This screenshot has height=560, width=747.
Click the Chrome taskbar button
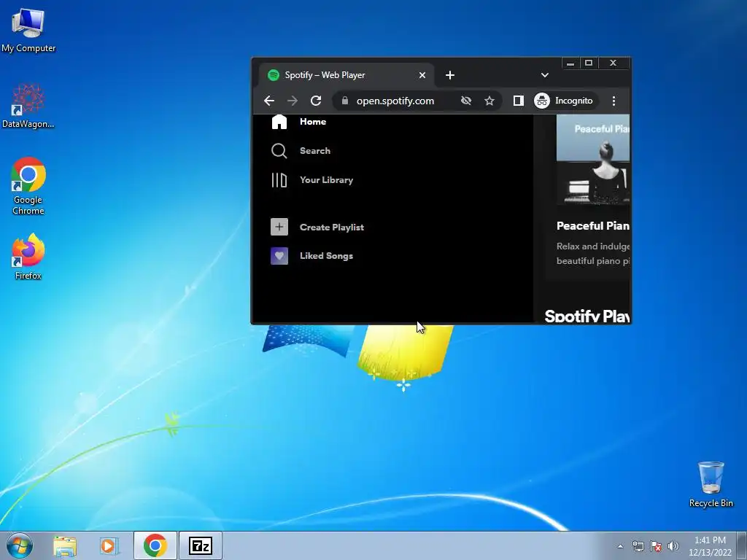point(155,545)
